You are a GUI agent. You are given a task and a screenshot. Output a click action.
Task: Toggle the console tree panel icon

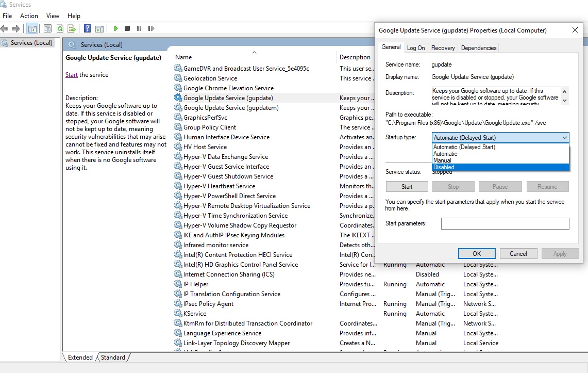[x=32, y=28]
